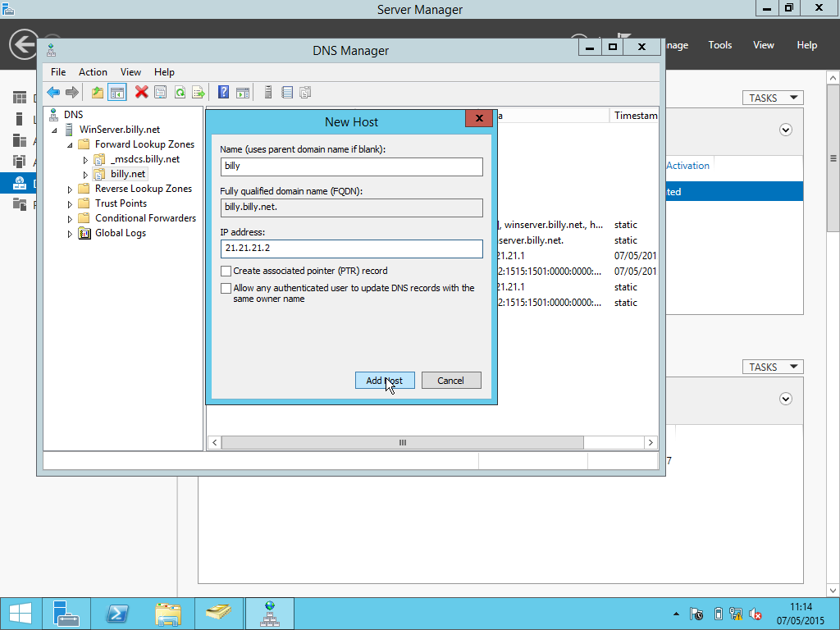This screenshot has width=840, height=630.
Task: Open Properties from the DNS Manager toolbar
Action: click(x=160, y=92)
